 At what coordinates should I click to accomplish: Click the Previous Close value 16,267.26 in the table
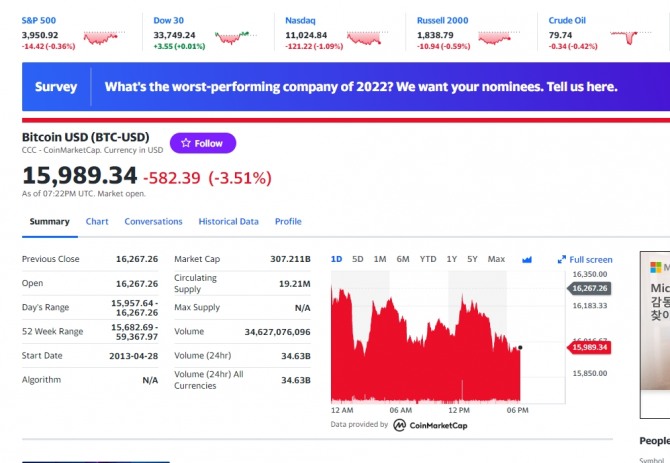pyautogui.click(x=137, y=259)
